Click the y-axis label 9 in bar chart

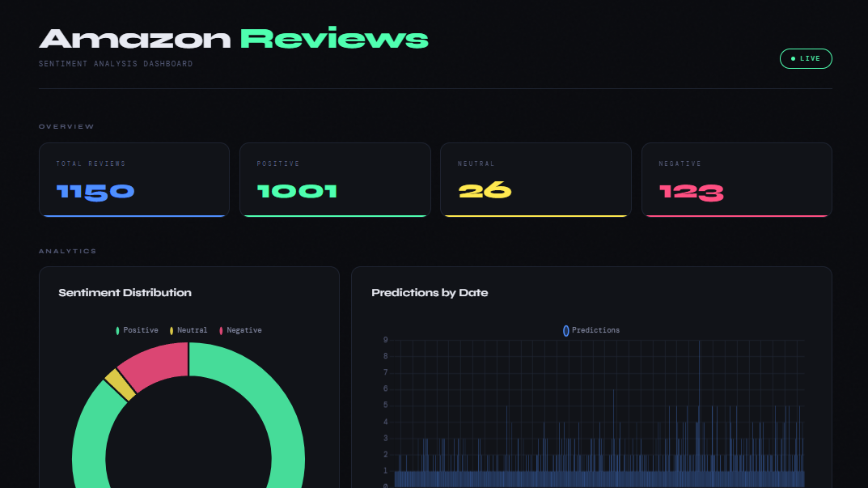pyautogui.click(x=385, y=340)
